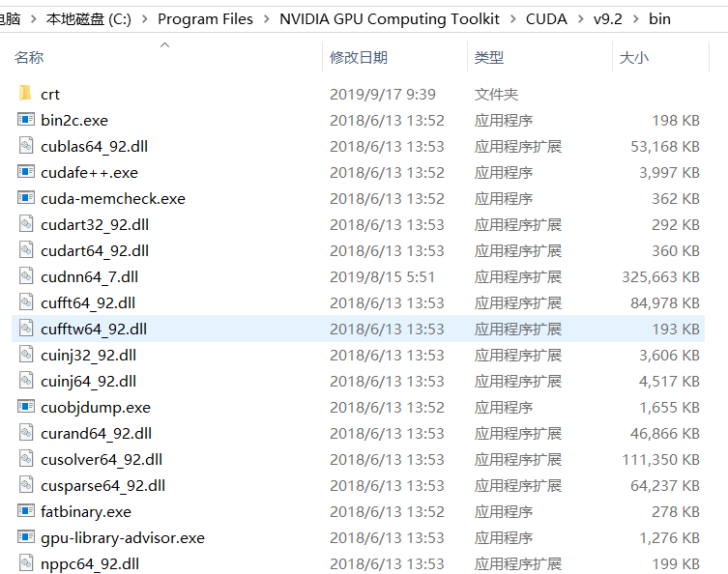Viewport: 728px width, 574px height.
Task: Navigate to Program Files in the address bar
Action: pyautogui.click(x=205, y=19)
